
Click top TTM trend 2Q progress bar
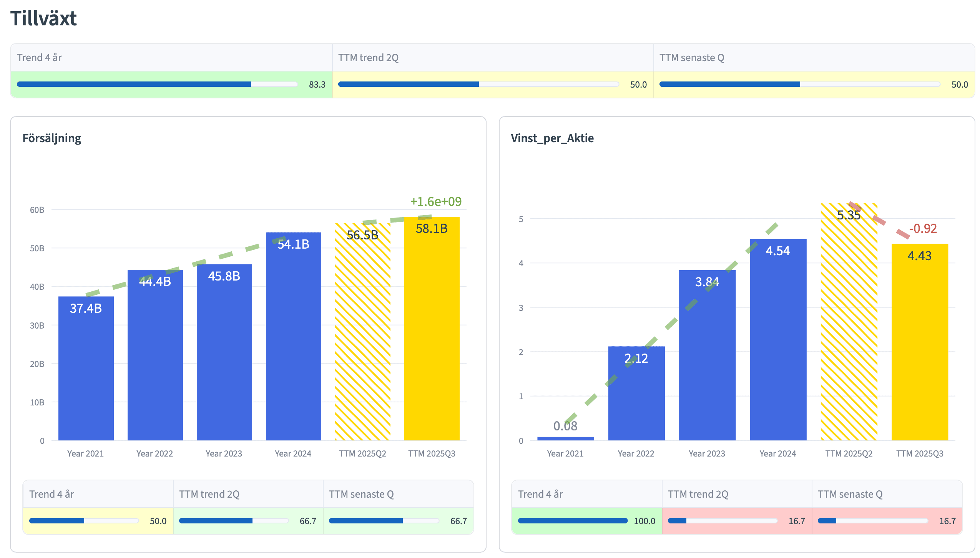pos(478,84)
